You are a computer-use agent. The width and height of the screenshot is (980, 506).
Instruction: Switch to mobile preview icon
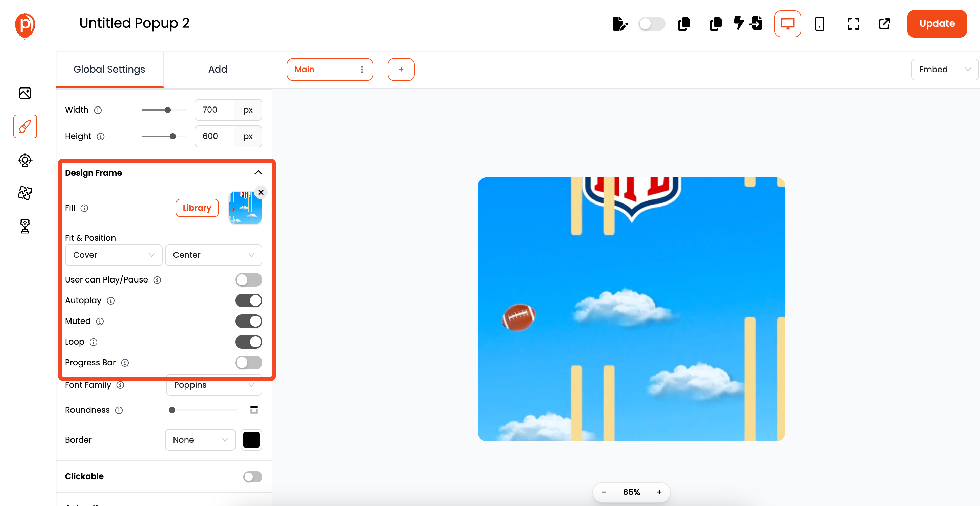(x=820, y=24)
